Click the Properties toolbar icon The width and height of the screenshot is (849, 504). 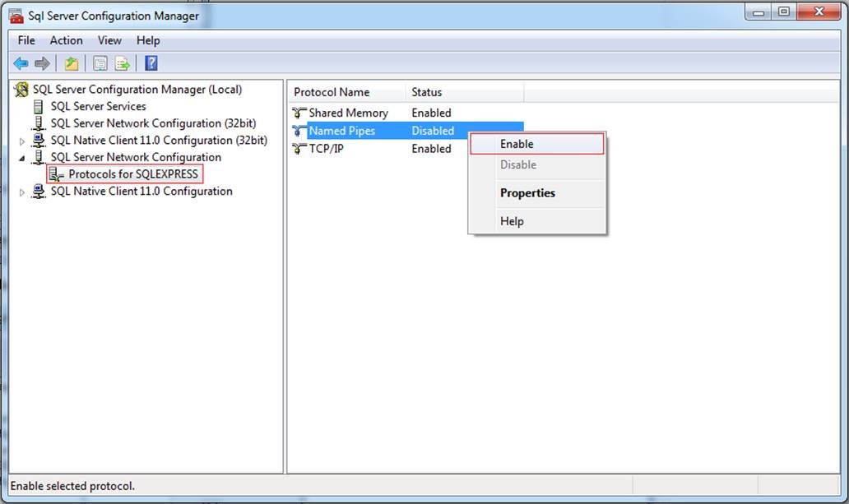pyautogui.click(x=100, y=64)
